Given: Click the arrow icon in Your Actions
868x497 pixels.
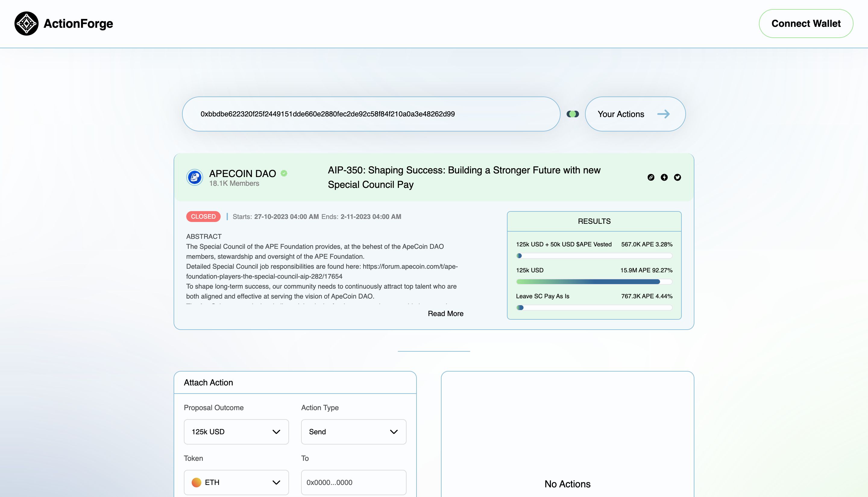Looking at the screenshot, I should click(x=663, y=114).
